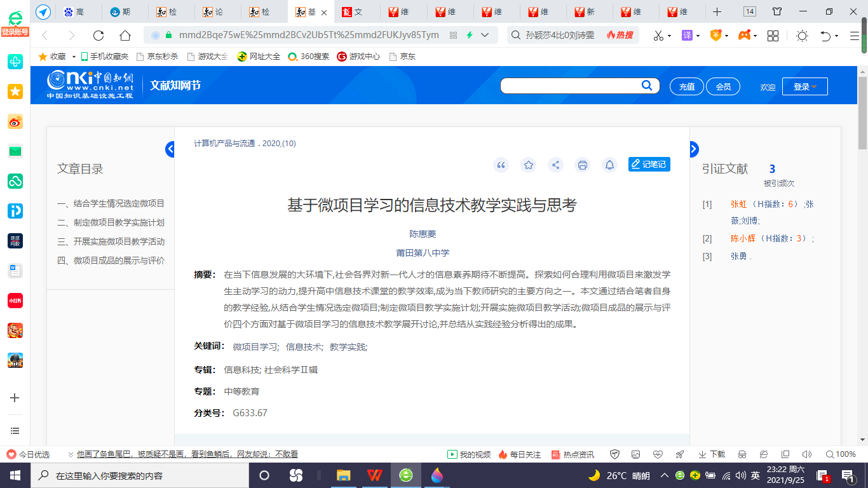This screenshot has width=868, height=488.
Task: Open the 360搜索 bookmark
Action: (309, 57)
